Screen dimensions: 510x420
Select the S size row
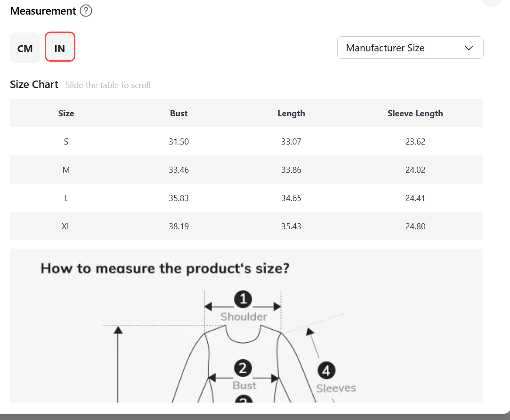point(246,141)
